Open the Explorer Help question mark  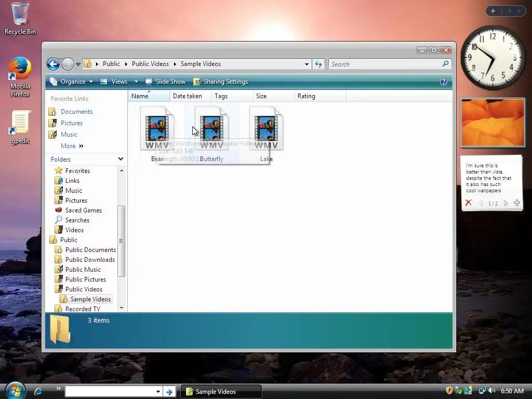[444, 82]
